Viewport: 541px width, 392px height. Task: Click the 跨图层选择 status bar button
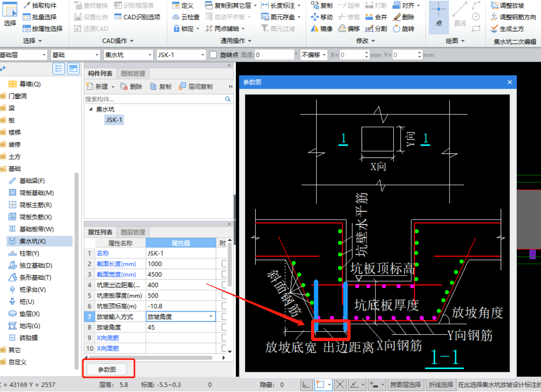pos(406,385)
